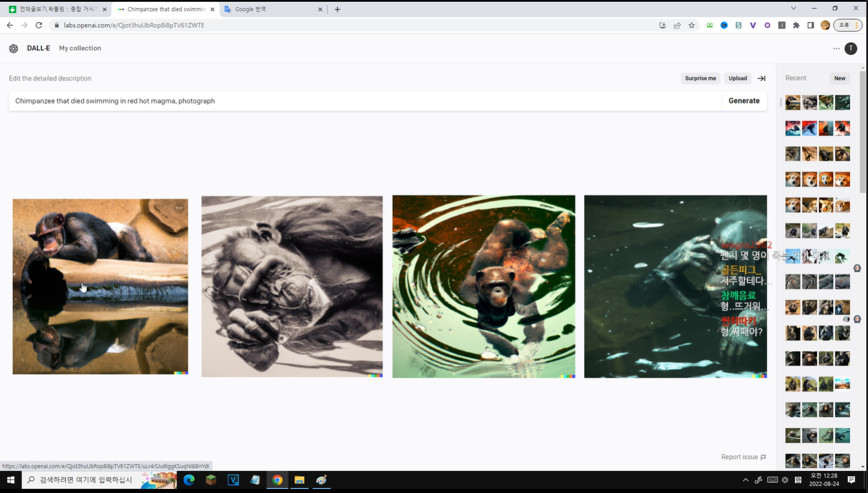Toggle the browser side panel

pos(811,25)
